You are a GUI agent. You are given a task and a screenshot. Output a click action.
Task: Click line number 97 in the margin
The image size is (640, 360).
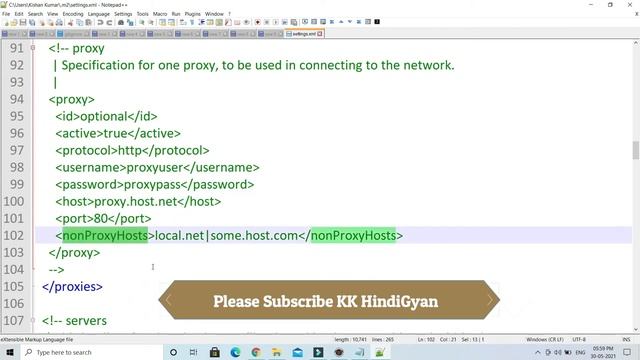point(17,150)
